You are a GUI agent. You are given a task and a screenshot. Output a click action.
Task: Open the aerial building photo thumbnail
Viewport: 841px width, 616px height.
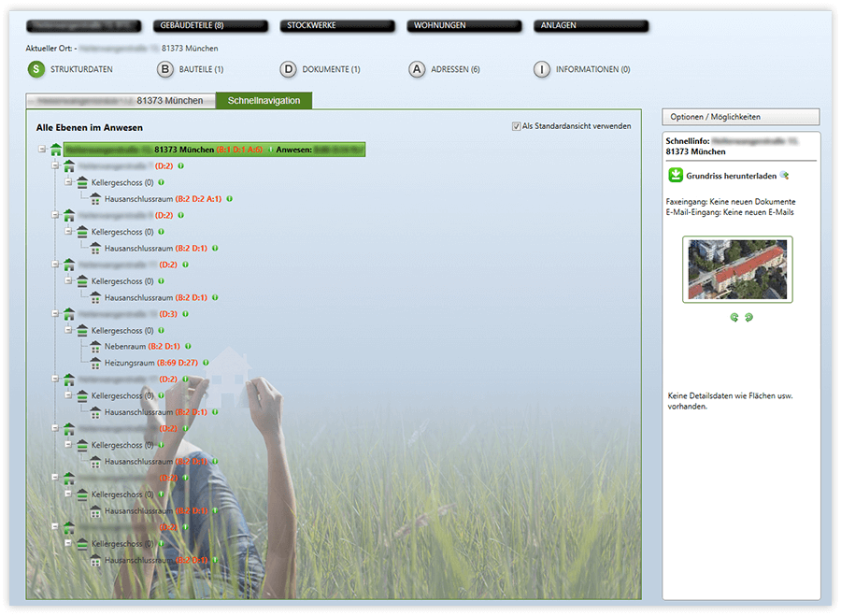pos(737,269)
